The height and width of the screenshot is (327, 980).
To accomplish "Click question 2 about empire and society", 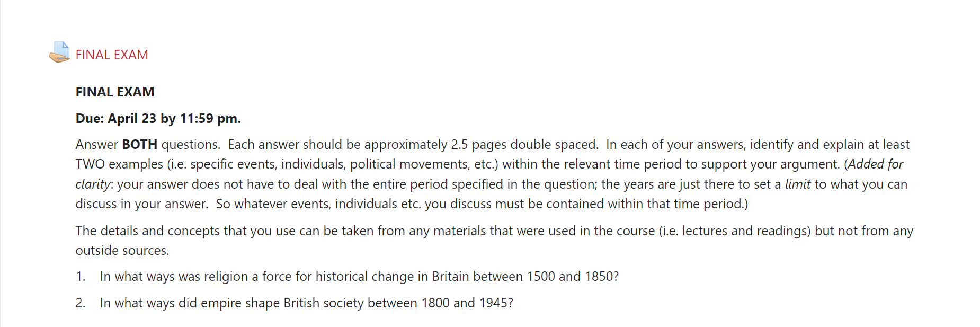I will tap(306, 303).
